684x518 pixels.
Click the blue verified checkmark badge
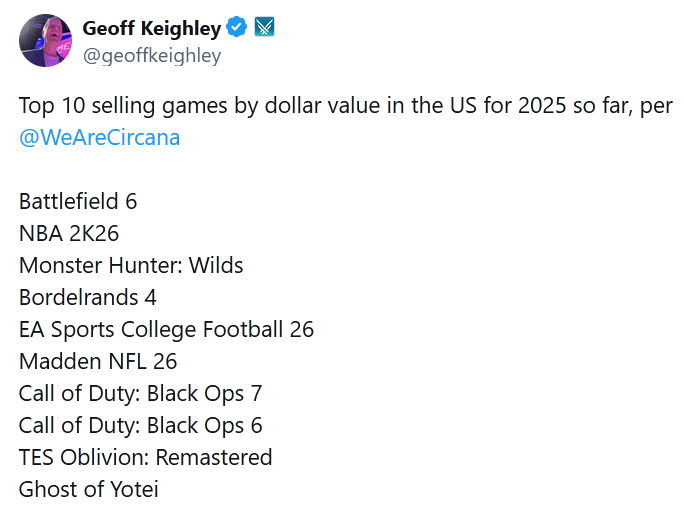(x=236, y=27)
